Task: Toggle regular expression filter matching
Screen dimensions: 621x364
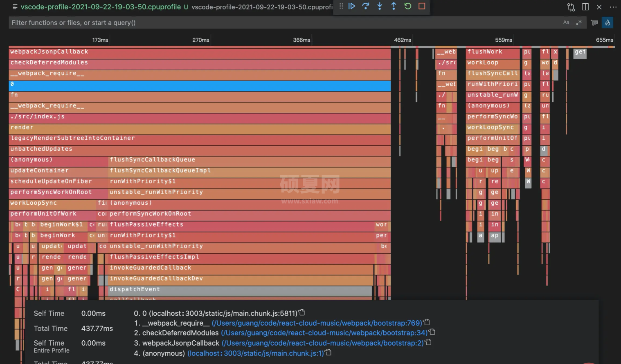Action: 579,22
